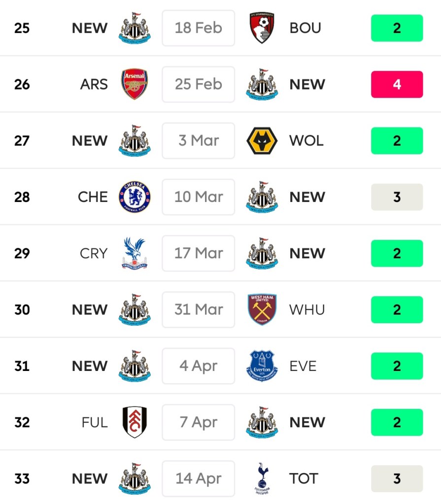Click the Crystal Palace club crest
The width and height of the screenshot is (441, 504).
tap(135, 253)
